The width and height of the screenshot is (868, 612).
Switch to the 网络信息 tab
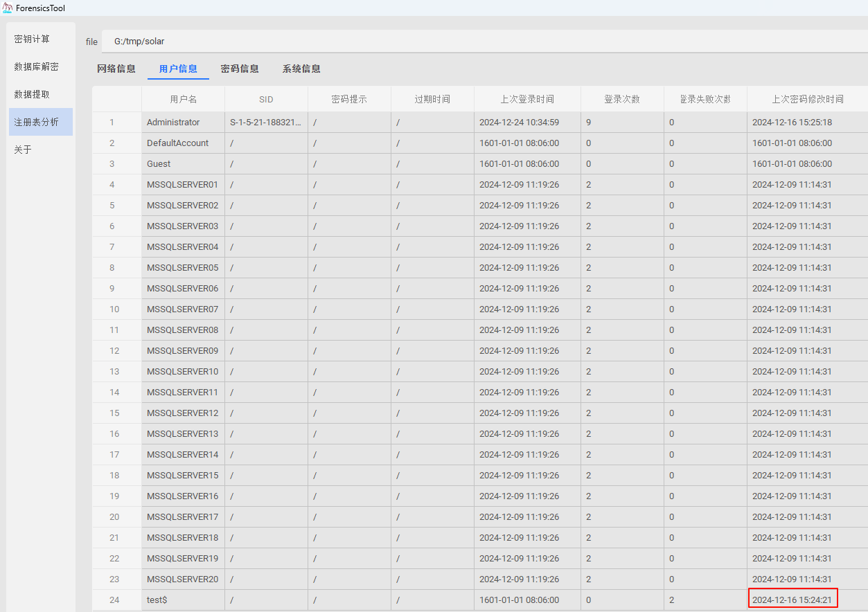click(x=116, y=69)
